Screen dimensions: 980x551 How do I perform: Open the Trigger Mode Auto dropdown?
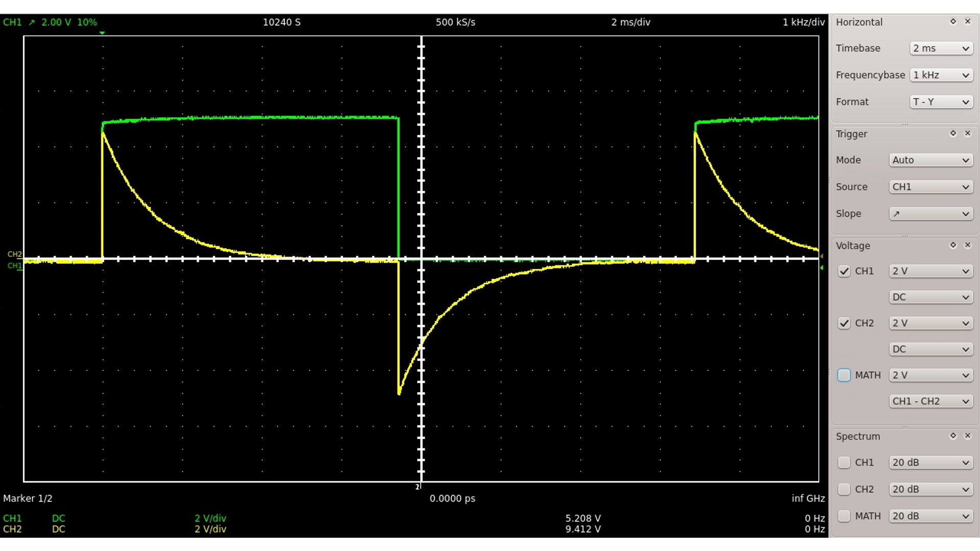930,160
